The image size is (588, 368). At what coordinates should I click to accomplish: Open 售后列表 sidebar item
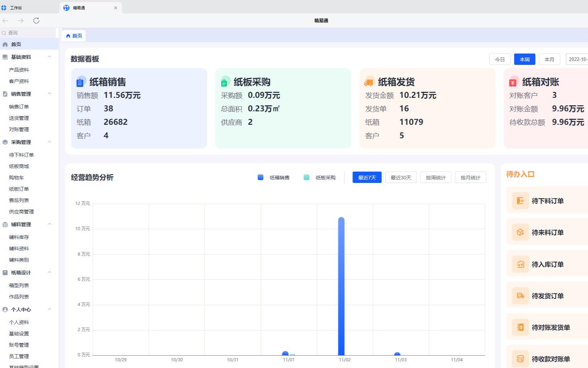[x=19, y=200]
